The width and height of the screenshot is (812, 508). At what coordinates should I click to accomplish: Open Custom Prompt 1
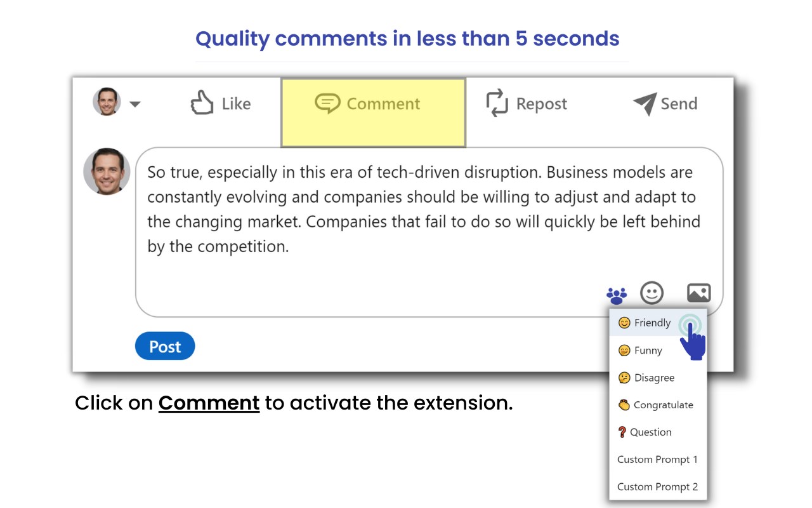pyautogui.click(x=657, y=459)
